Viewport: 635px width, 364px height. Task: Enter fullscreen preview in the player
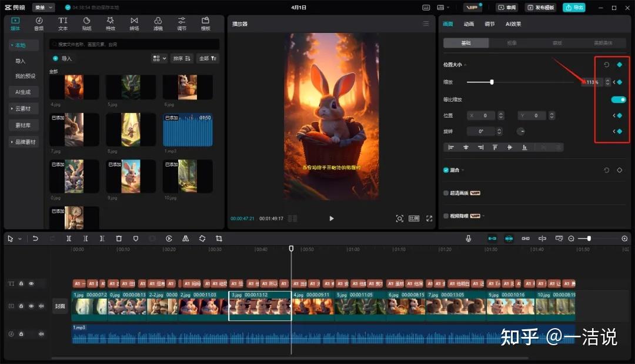[429, 218]
